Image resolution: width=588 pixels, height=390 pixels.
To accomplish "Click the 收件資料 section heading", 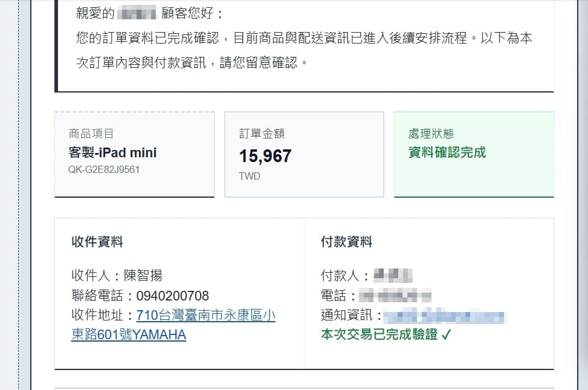I will click(x=97, y=242).
